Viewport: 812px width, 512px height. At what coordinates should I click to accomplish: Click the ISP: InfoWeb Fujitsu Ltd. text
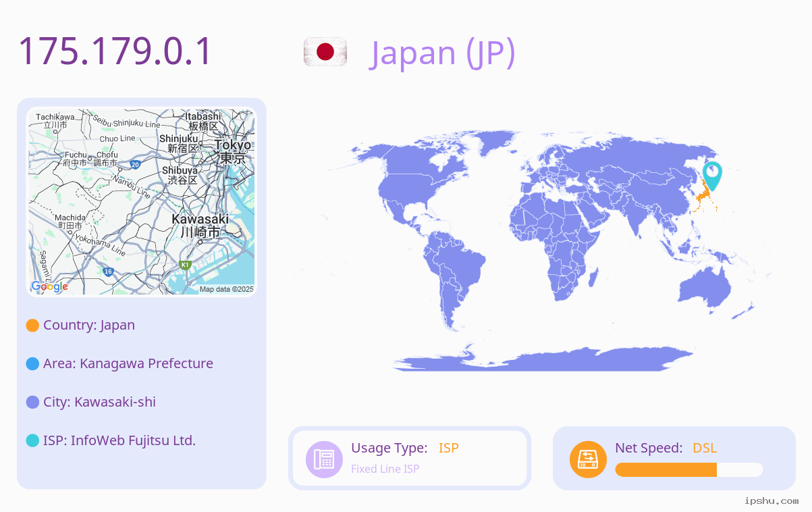tap(119, 440)
